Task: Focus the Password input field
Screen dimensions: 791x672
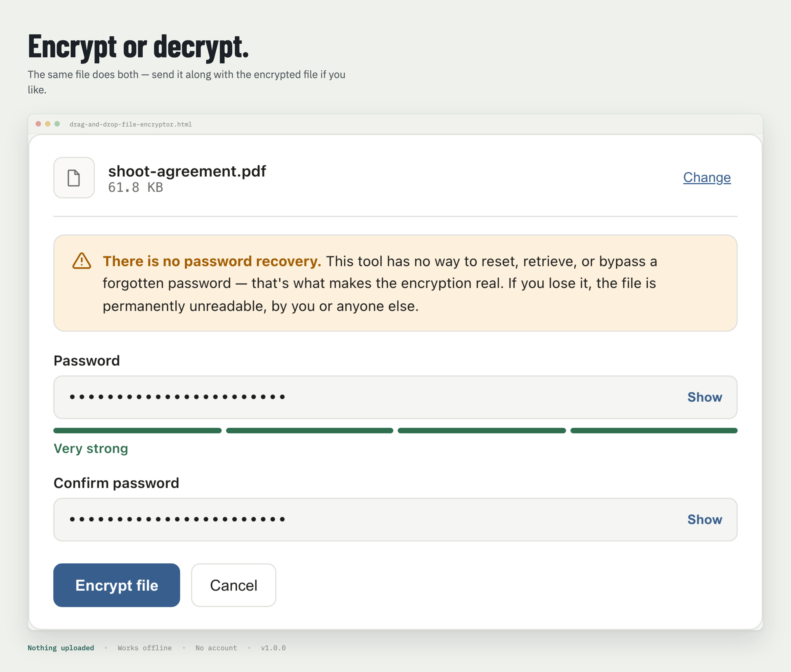Action: [395, 397]
